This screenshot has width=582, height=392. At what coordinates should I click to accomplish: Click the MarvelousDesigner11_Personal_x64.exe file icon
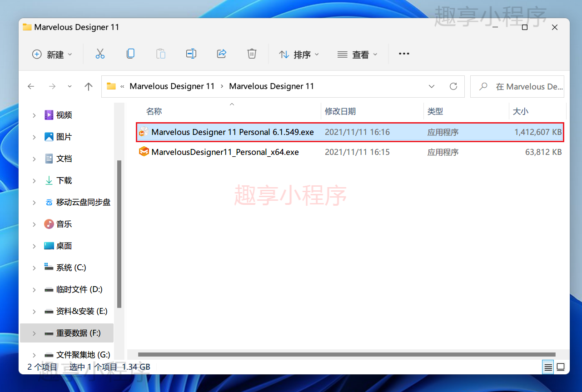click(144, 152)
